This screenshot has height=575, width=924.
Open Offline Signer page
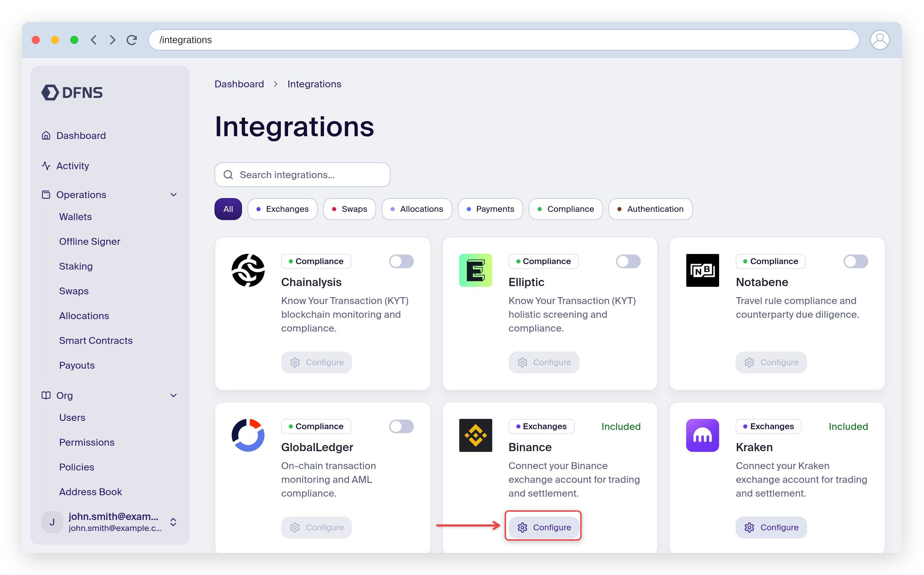90,241
